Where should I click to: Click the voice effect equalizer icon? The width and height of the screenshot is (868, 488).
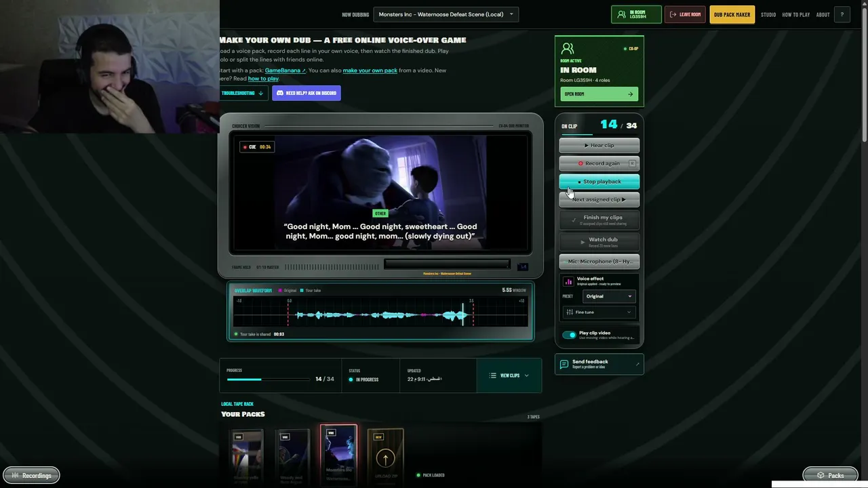[x=568, y=281]
